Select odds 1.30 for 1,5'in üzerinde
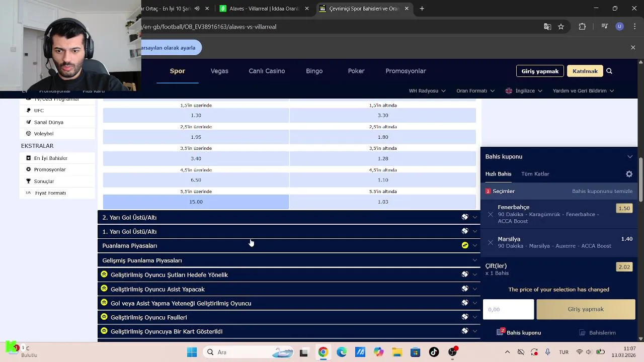This screenshot has height=362, width=644. coord(196,115)
